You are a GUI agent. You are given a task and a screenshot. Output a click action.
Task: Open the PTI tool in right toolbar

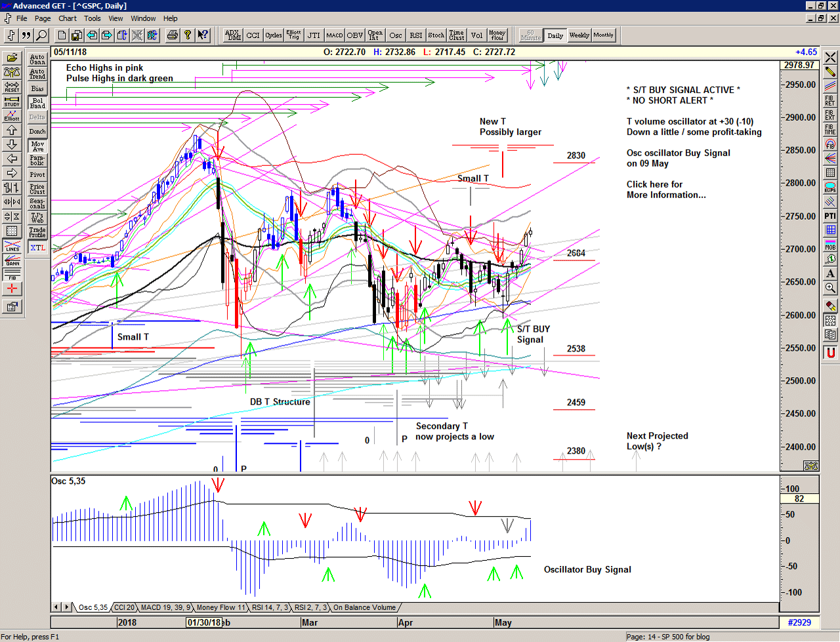click(830, 216)
